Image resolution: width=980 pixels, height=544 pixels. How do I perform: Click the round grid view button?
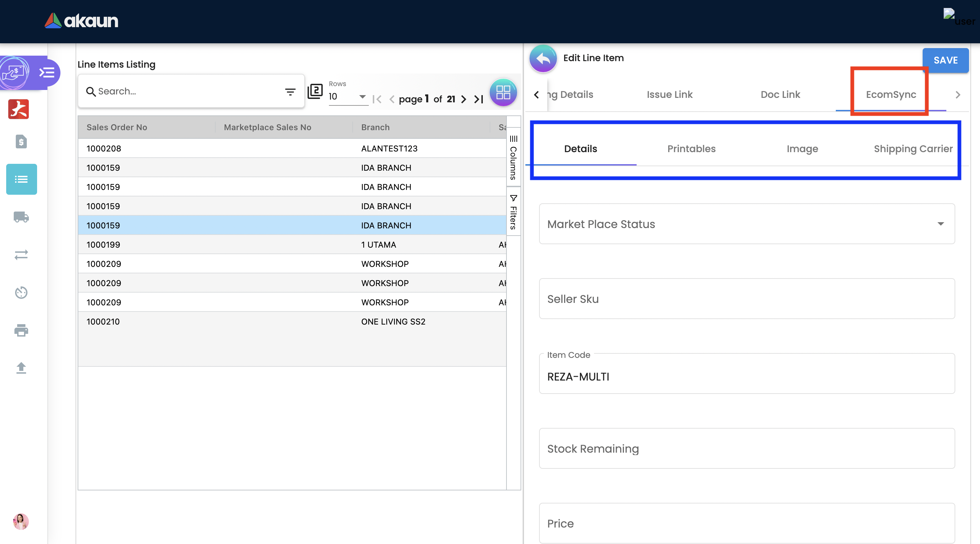tap(503, 92)
